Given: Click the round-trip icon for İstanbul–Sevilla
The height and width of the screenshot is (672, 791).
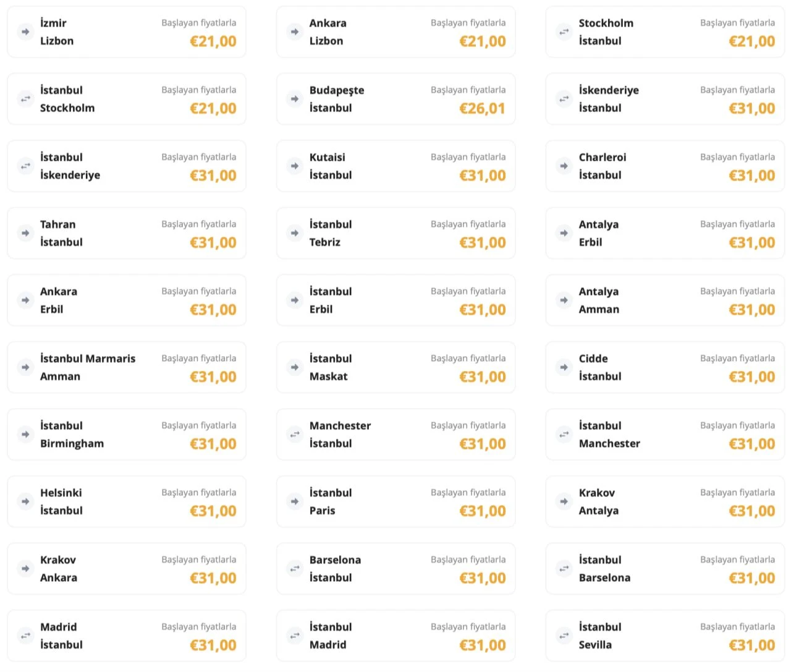Looking at the screenshot, I should (564, 636).
